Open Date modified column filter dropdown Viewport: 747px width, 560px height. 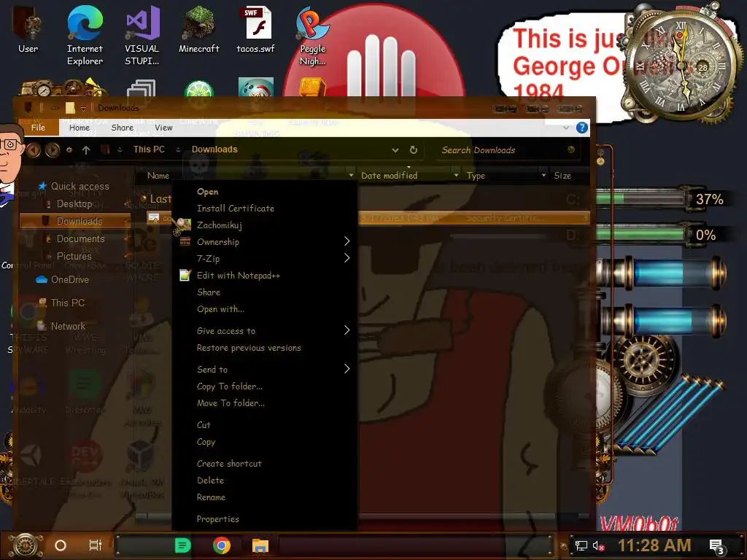tap(456, 176)
